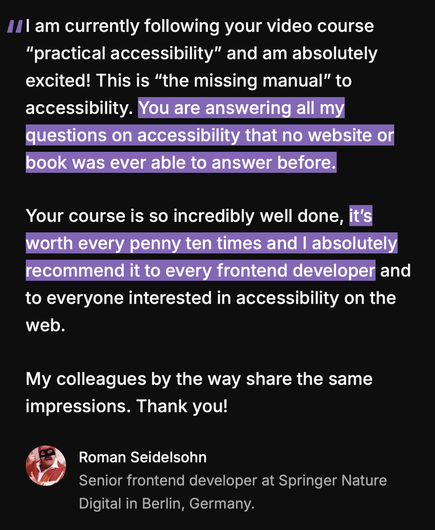Click the highlighted line 'book was ever able to answer before.'

click(x=181, y=163)
